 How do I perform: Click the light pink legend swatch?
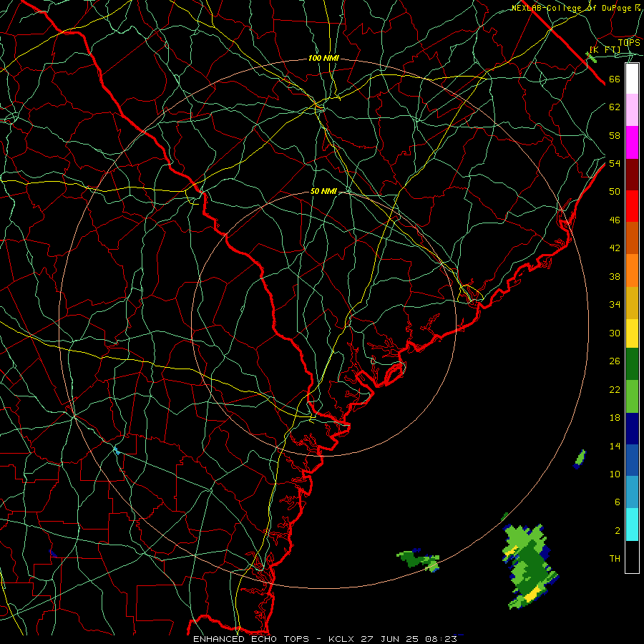coord(632,110)
